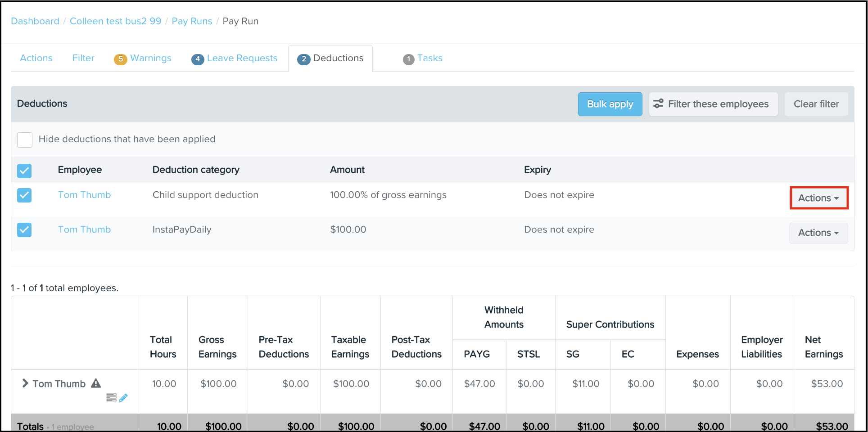Image resolution: width=868 pixels, height=432 pixels.
Task: Go to Pay Runs breadcrumb link
Action: (192, 21)
